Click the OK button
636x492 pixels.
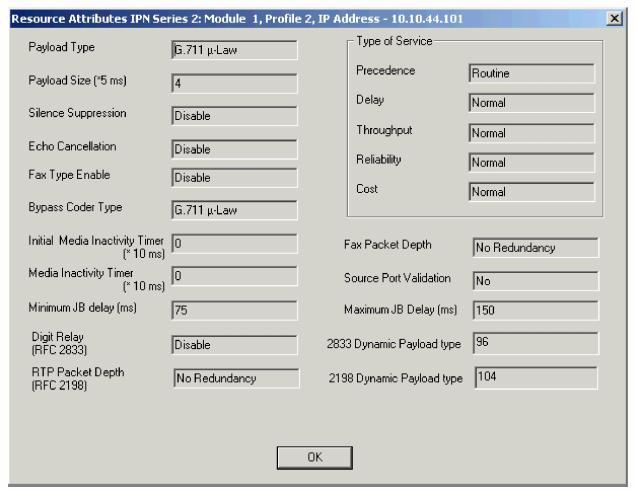tap(313, 455)
